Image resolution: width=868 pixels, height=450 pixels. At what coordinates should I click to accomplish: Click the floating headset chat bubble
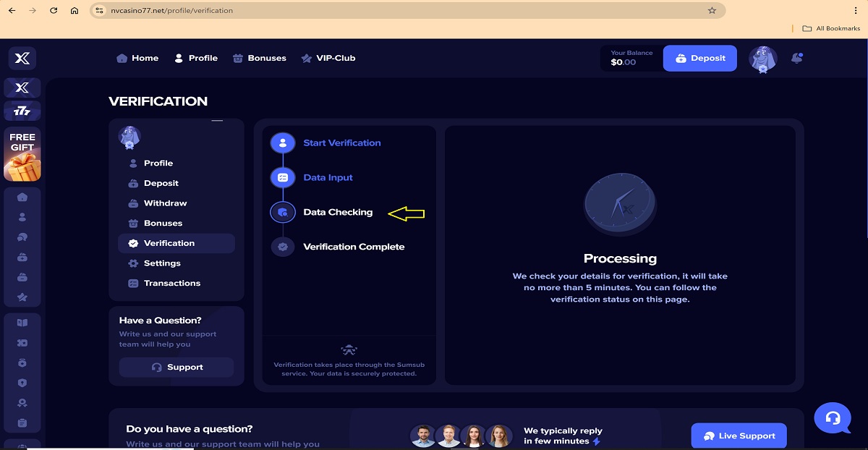[833, 418]
